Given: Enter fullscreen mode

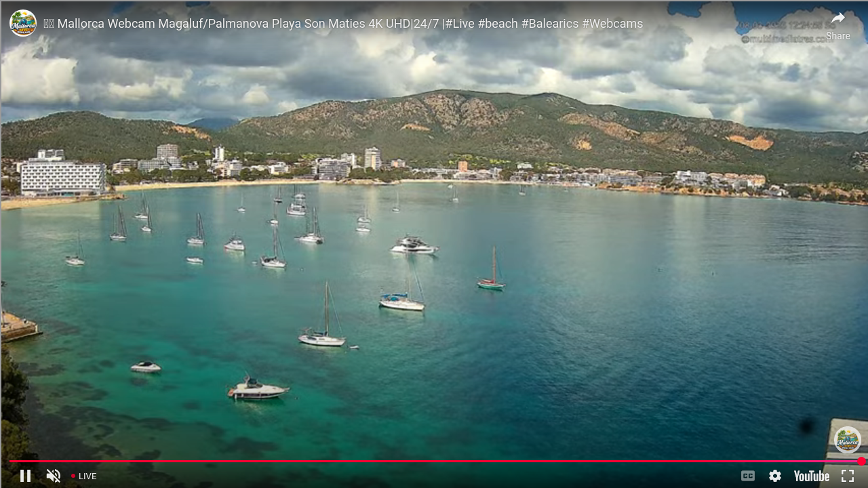Looking at the screenshot, I should click(848, 476).
